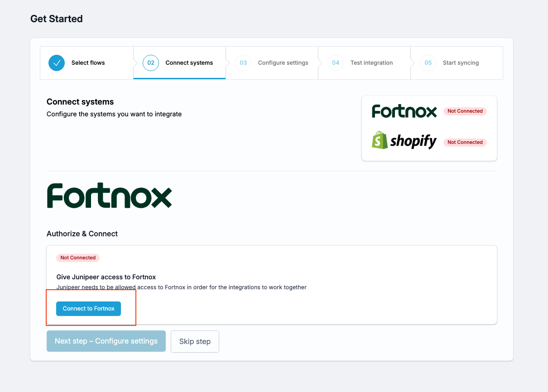Open the Select flows step tab
The width and height of the screenshot is (548, 392).
tap(87, 63)
